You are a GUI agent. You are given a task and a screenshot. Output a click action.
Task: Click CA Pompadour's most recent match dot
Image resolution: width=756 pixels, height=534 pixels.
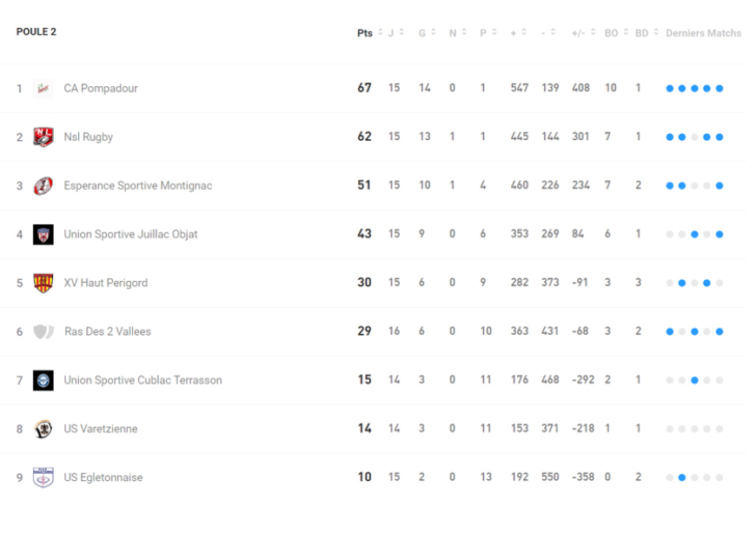click(720, 89)
